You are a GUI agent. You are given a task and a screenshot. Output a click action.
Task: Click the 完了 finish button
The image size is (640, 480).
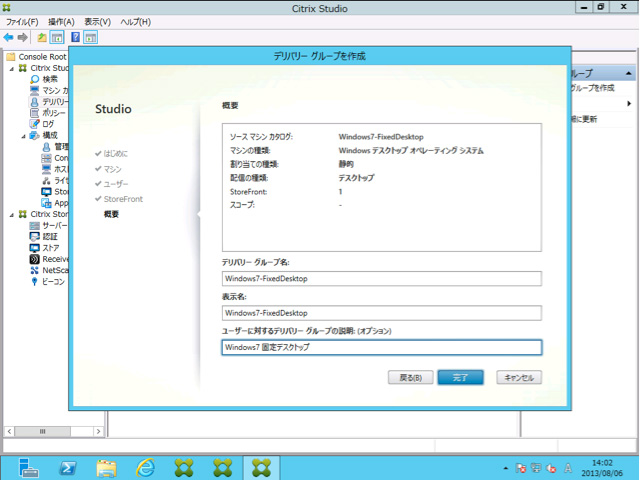460,378
